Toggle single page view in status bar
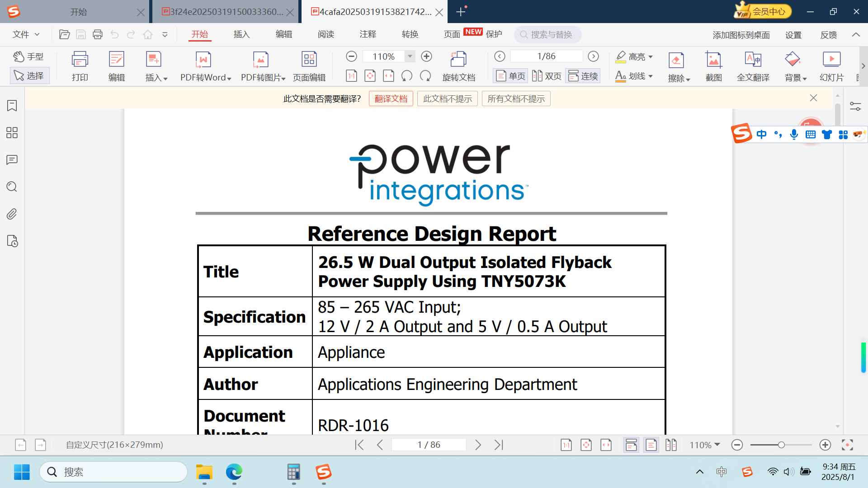Viewport: 868px width, 488px height. click(651, 445)
